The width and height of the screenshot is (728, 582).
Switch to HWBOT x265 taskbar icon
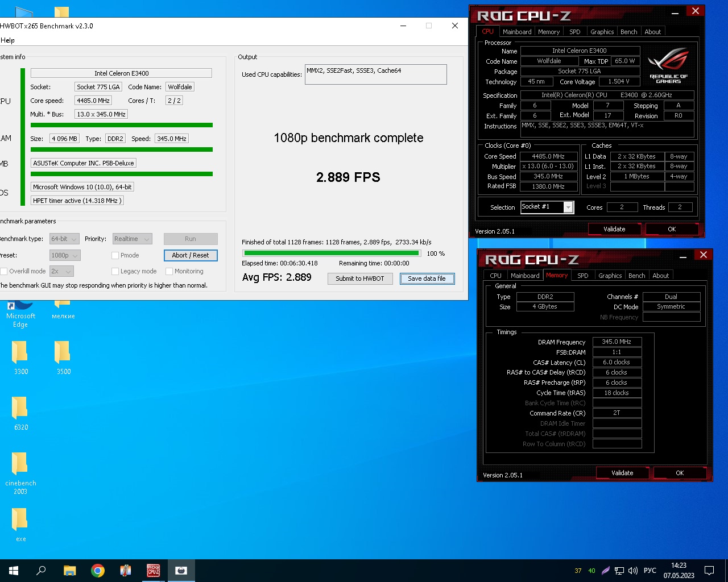181,571
